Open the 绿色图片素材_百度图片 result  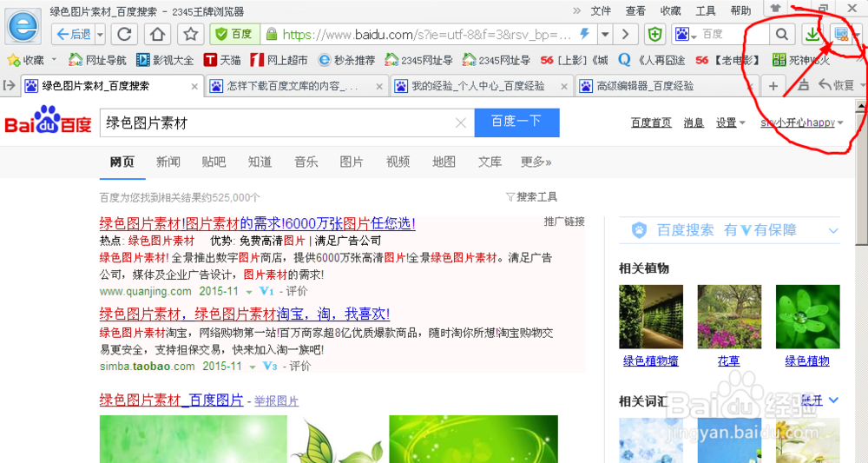[x=171, y=400]
